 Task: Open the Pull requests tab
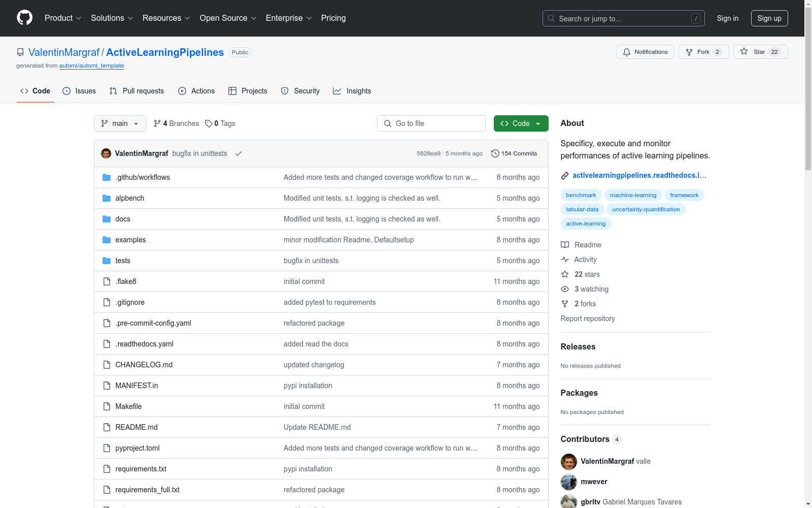click(x=137, y=91)
